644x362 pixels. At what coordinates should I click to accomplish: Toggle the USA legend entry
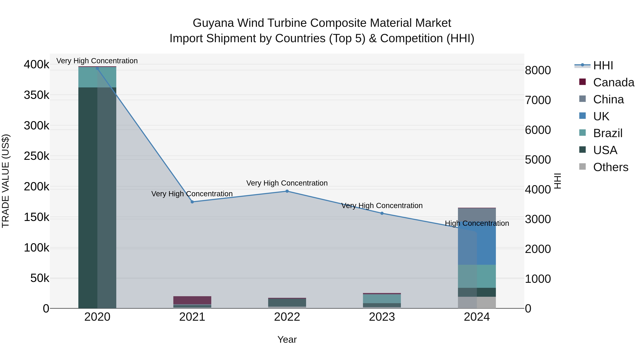[598, 150]
